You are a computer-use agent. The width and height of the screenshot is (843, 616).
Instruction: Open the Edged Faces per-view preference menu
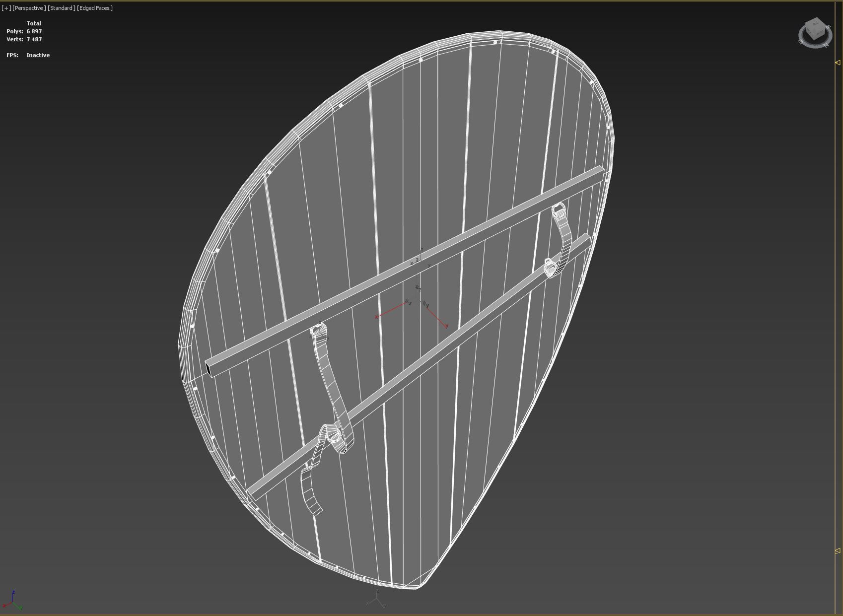[95, 8]
